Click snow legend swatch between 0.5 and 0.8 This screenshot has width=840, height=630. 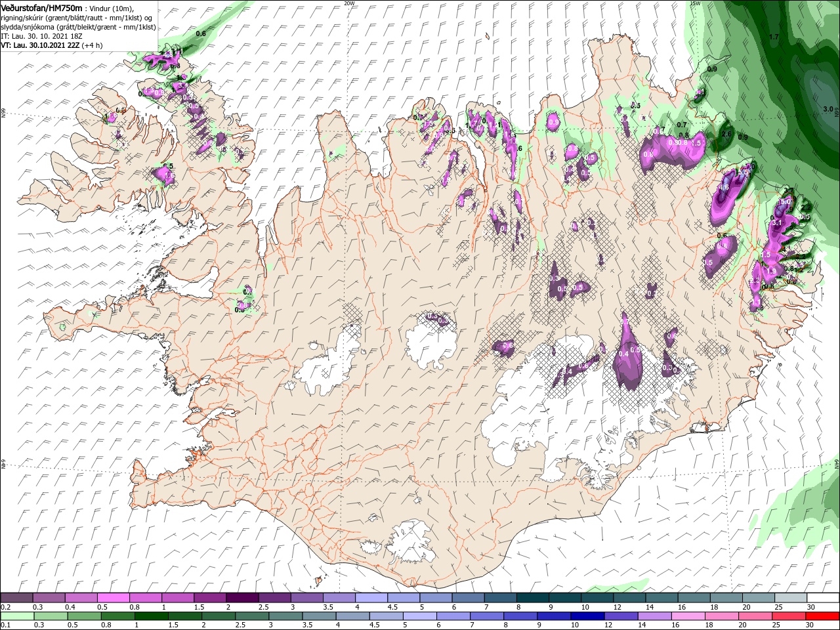[113, 598]
